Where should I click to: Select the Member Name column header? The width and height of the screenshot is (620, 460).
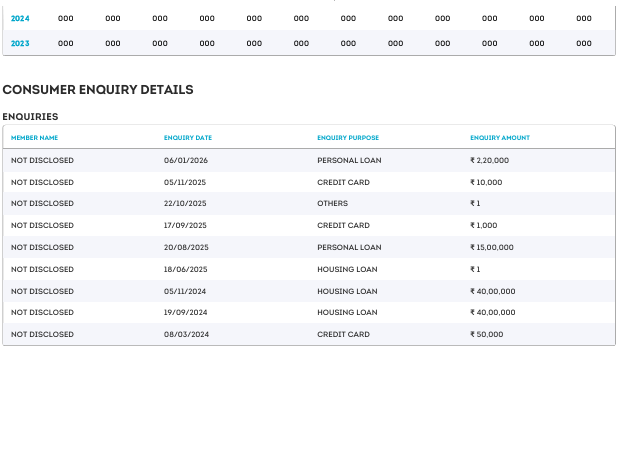[x=34, y=137]
